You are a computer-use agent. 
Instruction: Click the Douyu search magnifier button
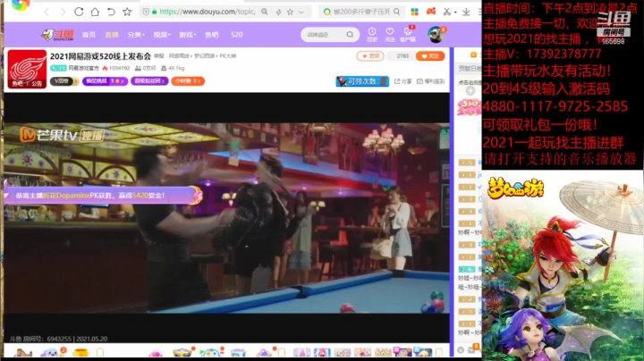click(350, 35)
